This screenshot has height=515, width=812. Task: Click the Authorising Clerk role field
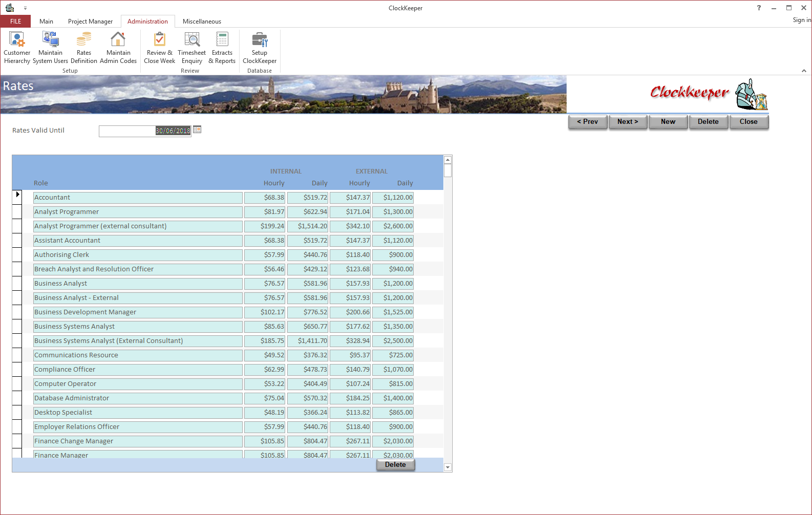(138, 255)
